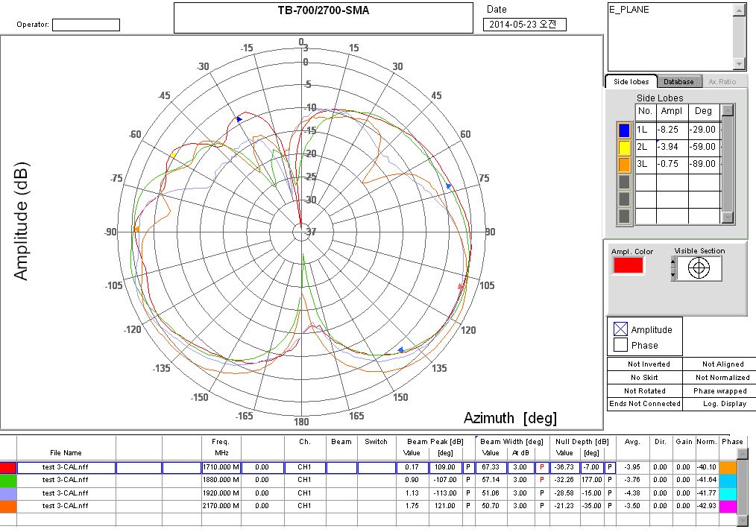Image resolution: width=756 pixels, height=532 pixels.
Task: Click beam width value 57.14
Action: point(491,480)
